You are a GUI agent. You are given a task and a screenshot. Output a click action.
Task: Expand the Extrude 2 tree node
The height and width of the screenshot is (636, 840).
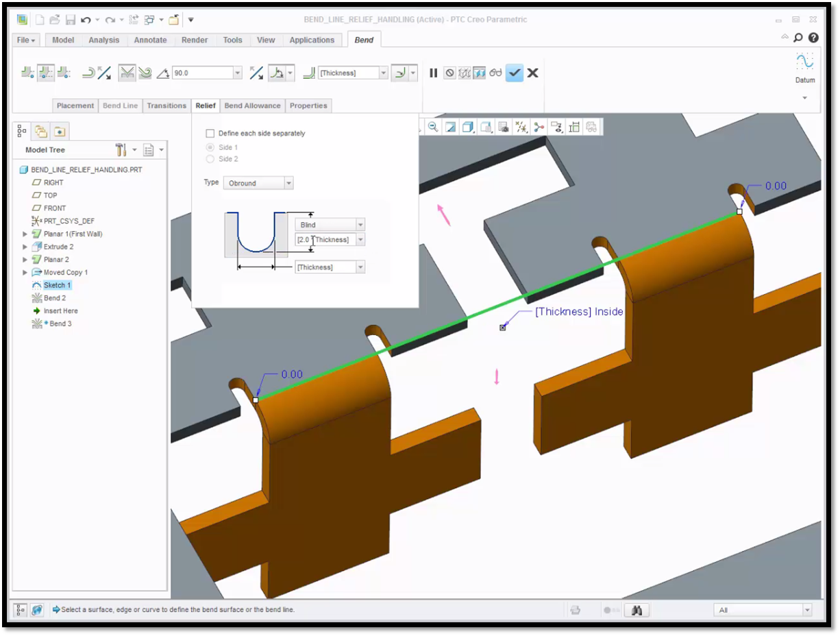click(25, 247)
